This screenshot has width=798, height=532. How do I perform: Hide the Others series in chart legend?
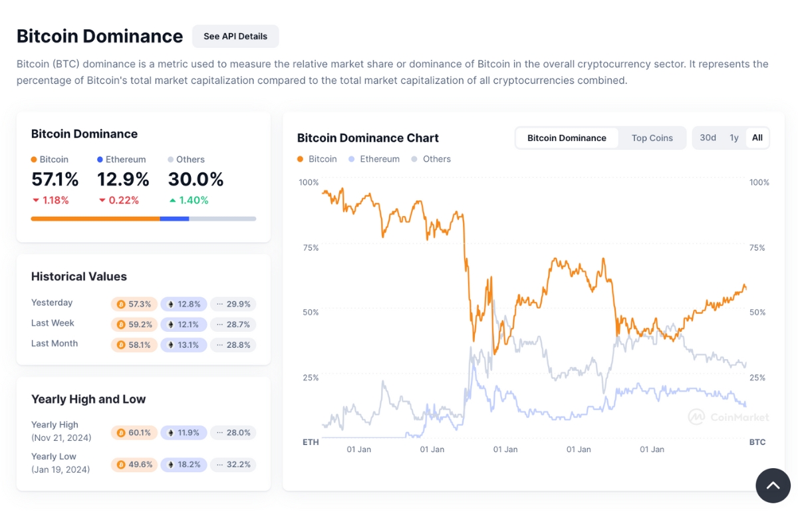(x=430, y=159)
